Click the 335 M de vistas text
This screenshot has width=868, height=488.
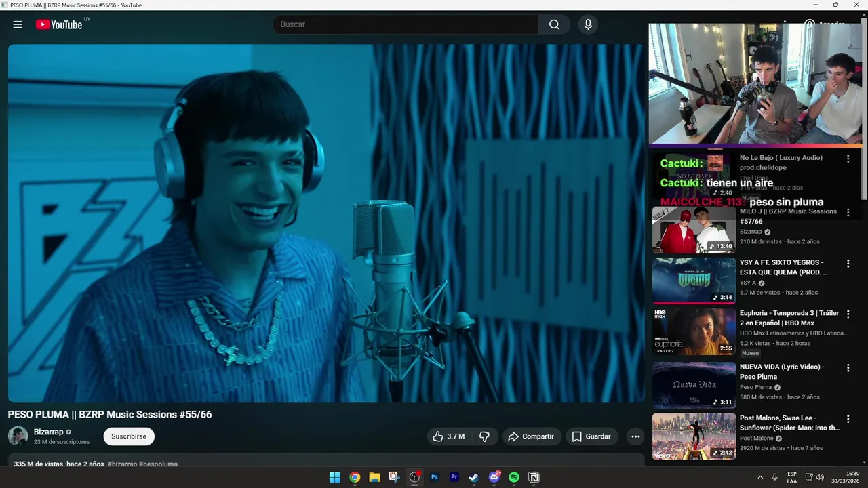pyautogui.click(x=39, y=464)
